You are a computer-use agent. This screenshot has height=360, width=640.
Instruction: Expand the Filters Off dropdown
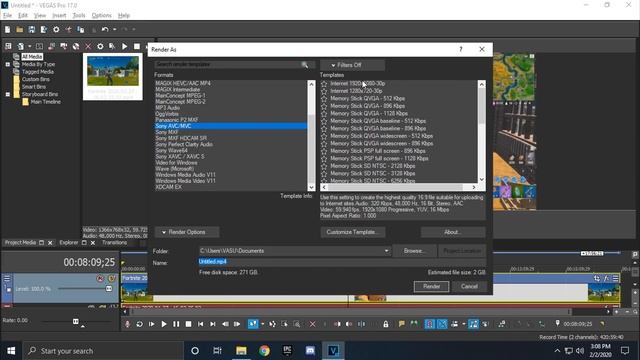[x=352, y=65]
